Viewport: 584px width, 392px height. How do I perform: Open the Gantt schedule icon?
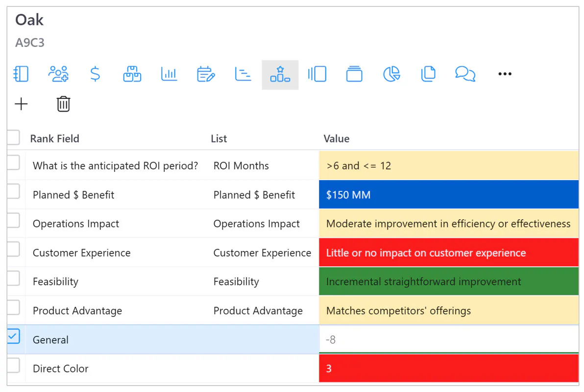(243, 73)
